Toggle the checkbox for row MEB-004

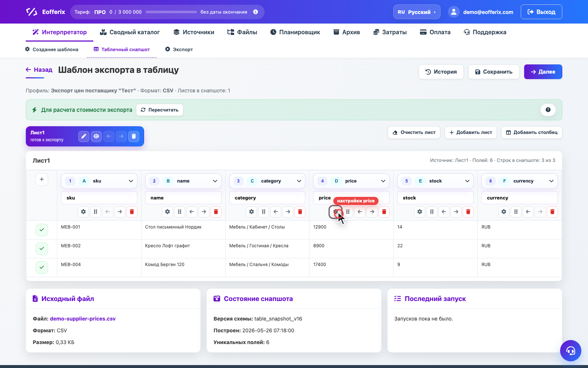click(42, 267)
